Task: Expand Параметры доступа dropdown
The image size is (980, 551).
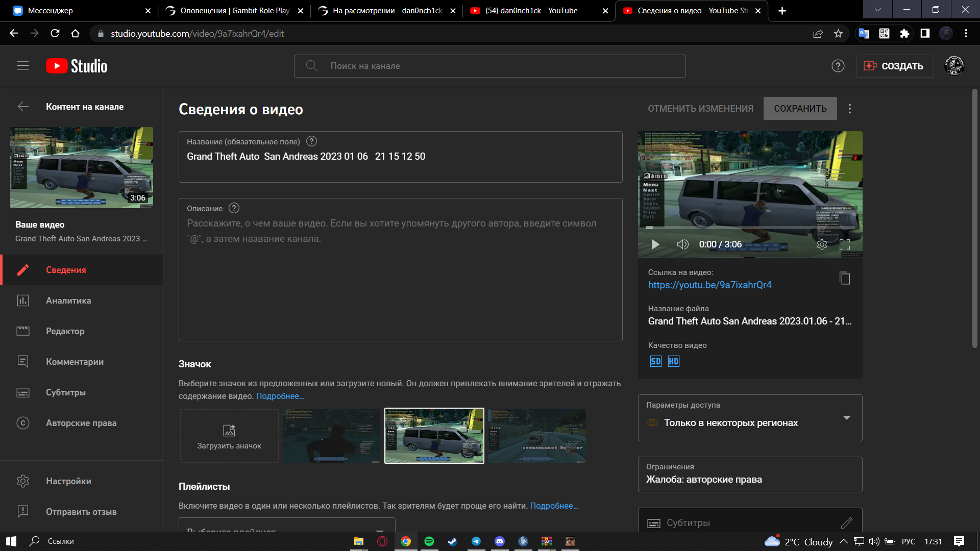Action: (847, 418)
